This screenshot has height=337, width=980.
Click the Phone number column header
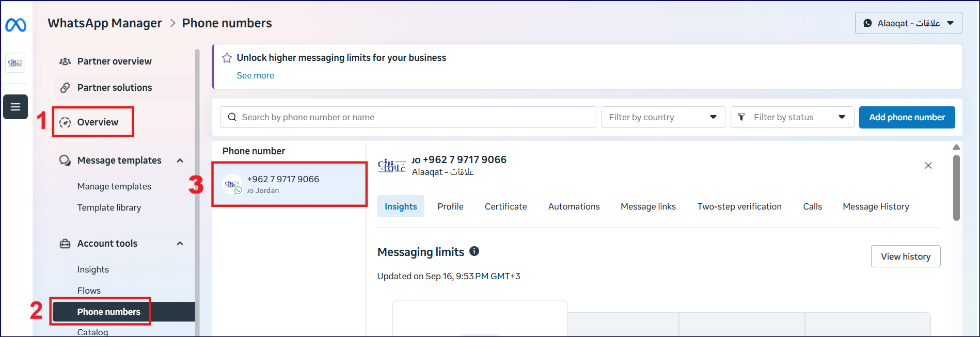[x=254, y=151]
